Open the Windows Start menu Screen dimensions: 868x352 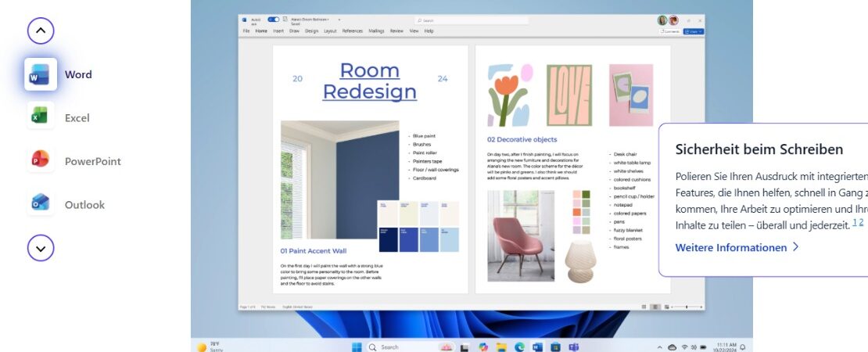coord(357,347)
